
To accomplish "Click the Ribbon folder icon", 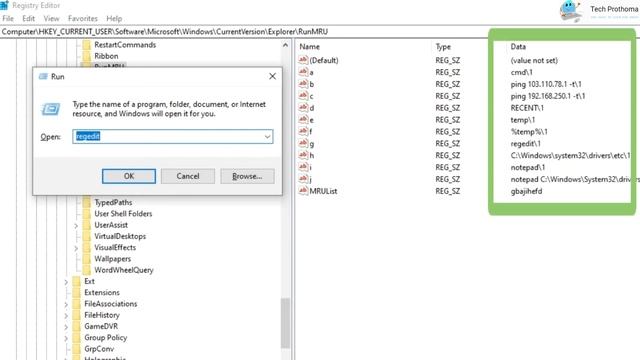I will pos(87,56).
